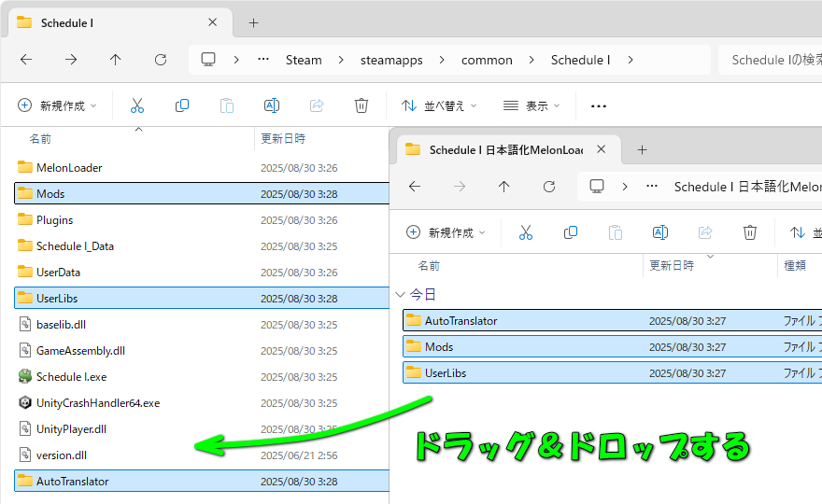This screenshot has width=822, height=504.
Task: Refresh the Schedule I window
Action: 161,60
